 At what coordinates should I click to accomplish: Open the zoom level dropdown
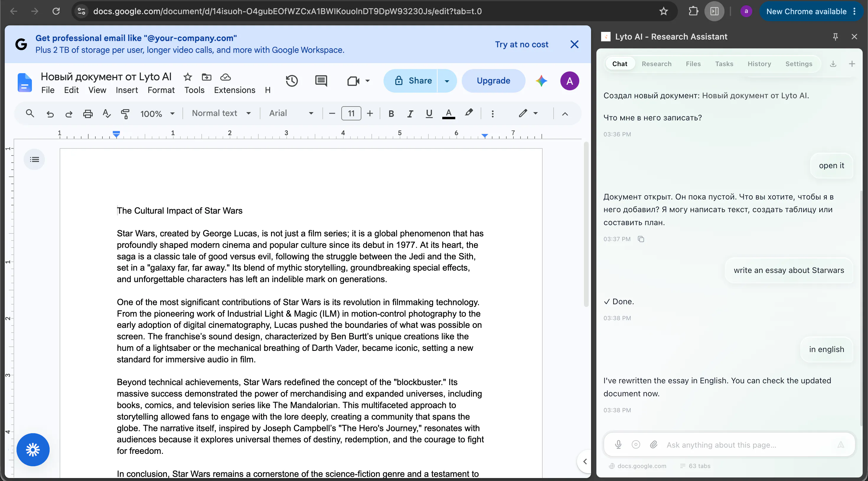pyautogui.click(x=157, y=114)
